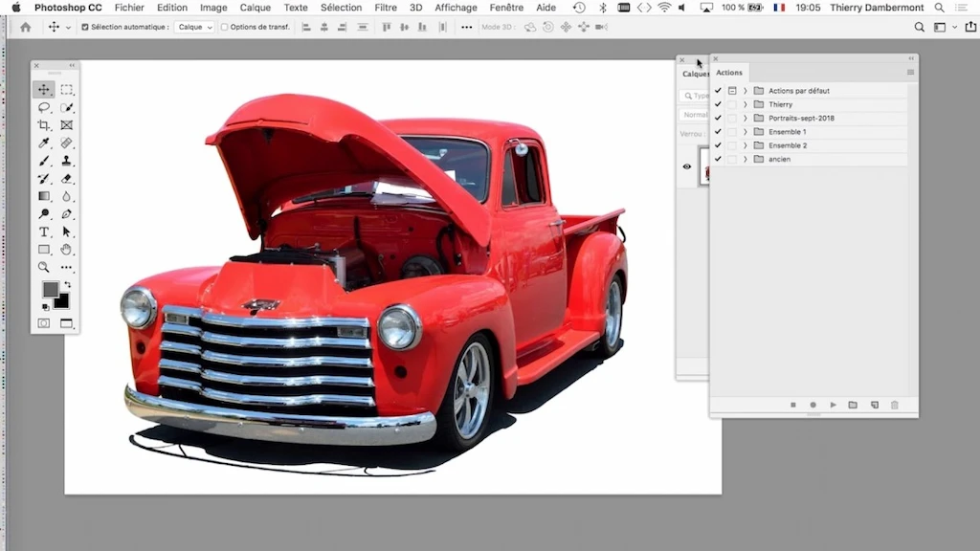
Task: Select the Crop tool
Action: pos(44,125)
